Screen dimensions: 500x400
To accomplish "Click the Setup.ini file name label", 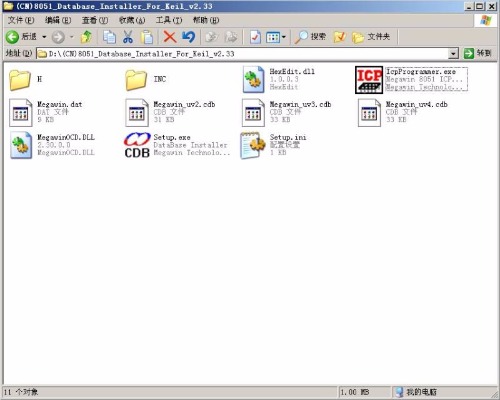I will click(288, 137).
